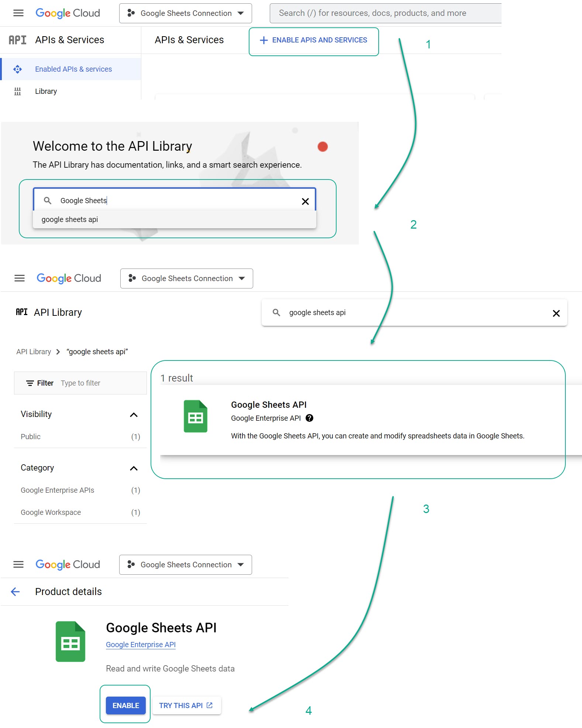Click the "google sheets api" breadcrumb text
Viewport: 582px width, 728px height.
(97, 352)
